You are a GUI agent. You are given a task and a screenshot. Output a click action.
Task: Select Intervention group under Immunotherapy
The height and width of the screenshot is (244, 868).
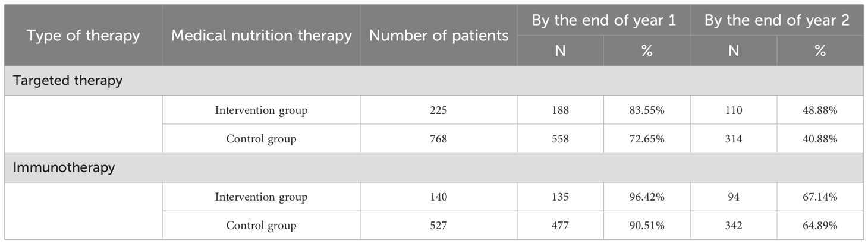(261, 197)
